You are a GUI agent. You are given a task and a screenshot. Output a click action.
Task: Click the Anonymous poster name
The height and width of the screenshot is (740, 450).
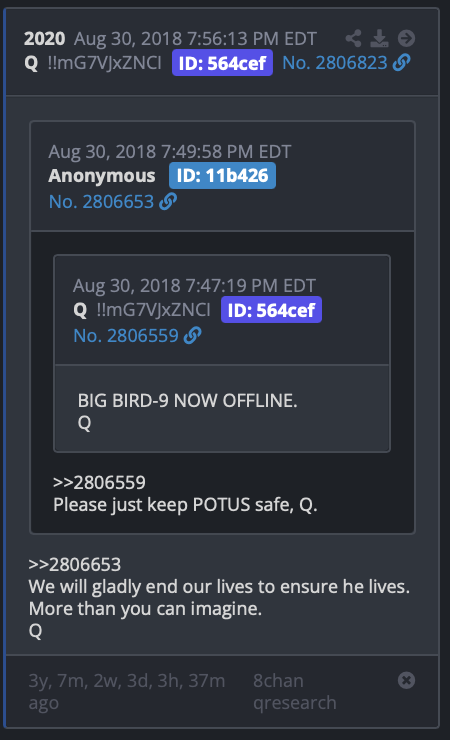[x=102, y=176]
